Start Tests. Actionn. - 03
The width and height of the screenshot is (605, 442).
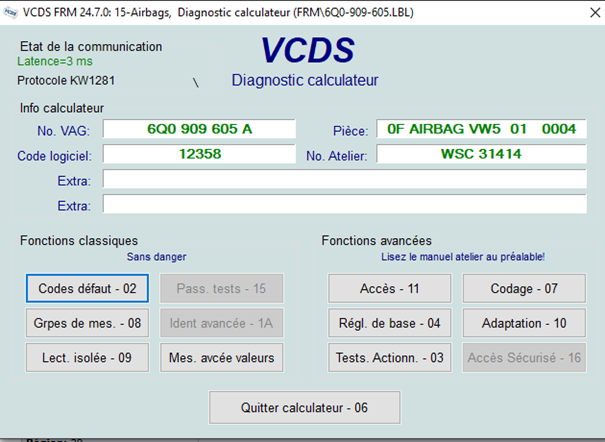point(390,358)
